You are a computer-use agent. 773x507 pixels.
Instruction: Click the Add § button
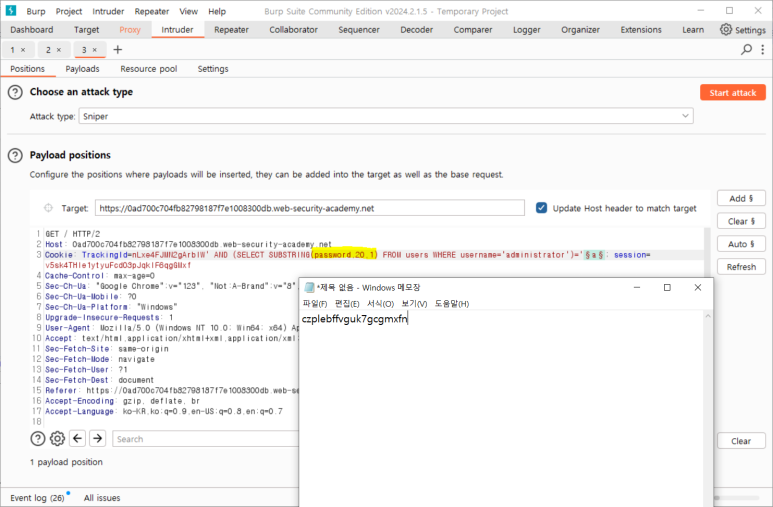(x=741, y=198)
